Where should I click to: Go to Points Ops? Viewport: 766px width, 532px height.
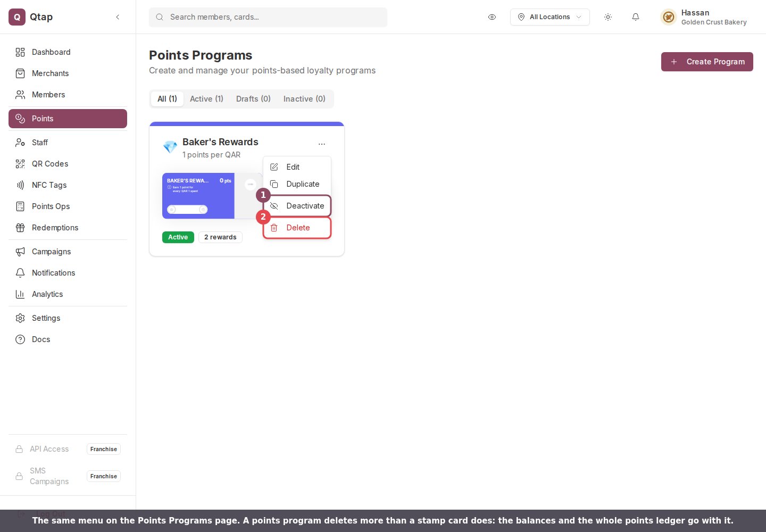(68, 206)
